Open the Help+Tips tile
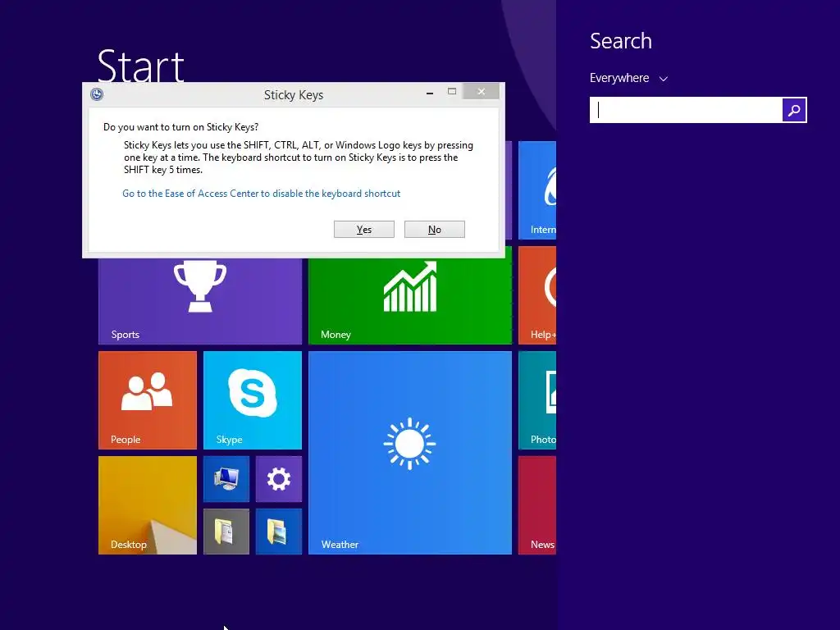 coord(537,295)
